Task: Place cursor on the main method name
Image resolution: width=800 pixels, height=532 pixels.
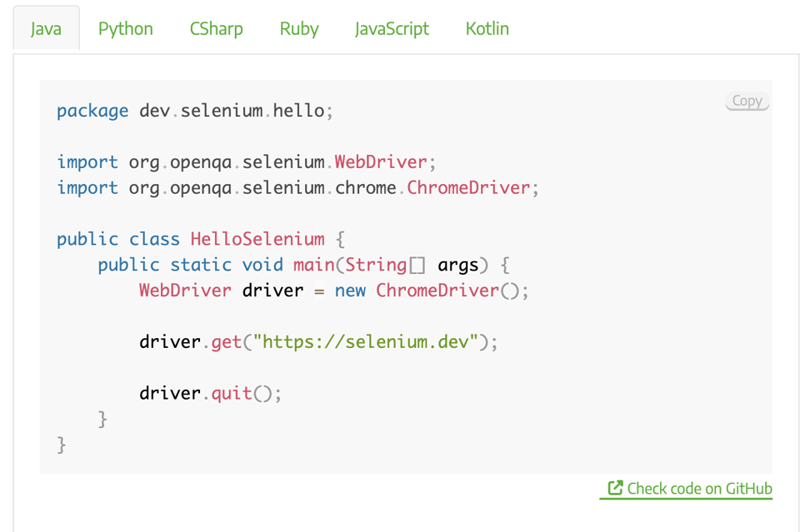Action: pyautogui.click(x=313, y=265)
